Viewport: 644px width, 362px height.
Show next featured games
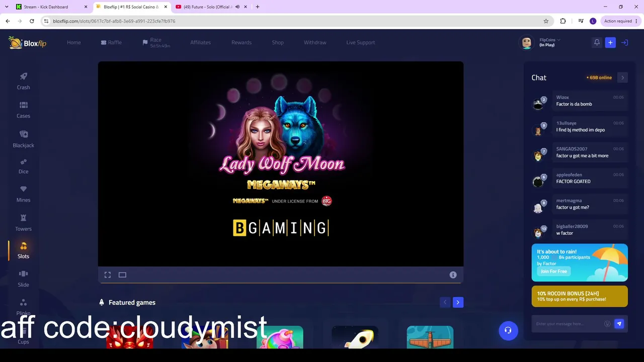click(x=458, y=302)
